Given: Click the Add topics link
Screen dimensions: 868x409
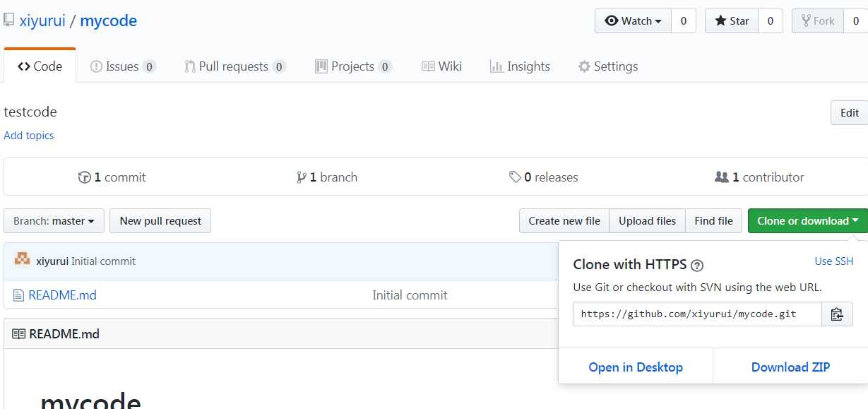Looking at the screenshot, I should [29, 136].
